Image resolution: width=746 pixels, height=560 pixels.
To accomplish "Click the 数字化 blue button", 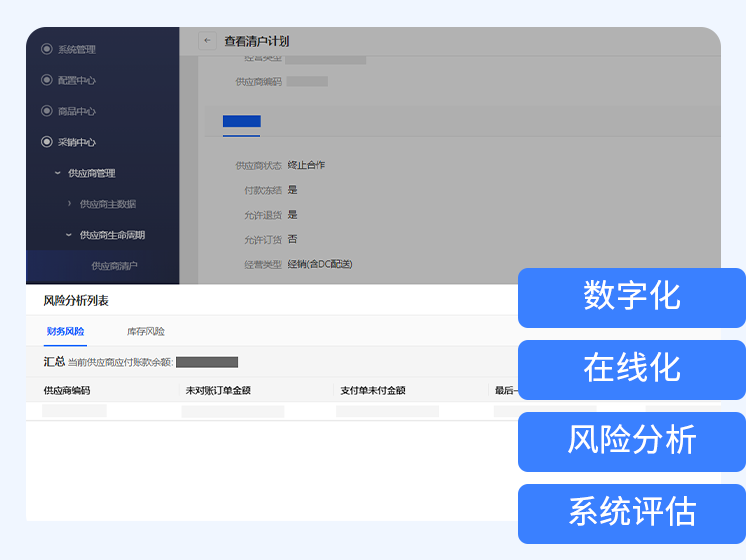I will tap(631, 297).
